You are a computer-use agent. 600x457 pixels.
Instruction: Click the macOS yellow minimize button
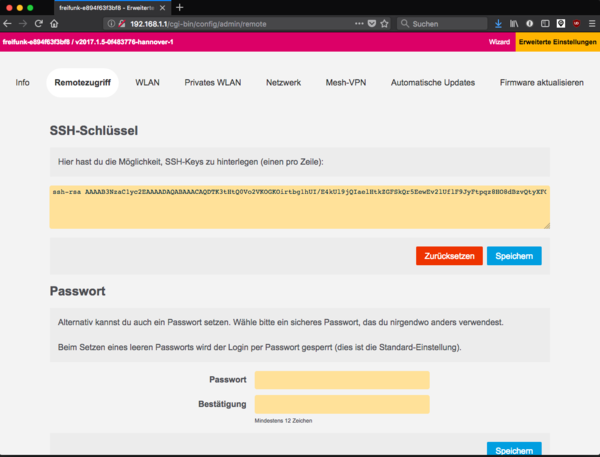[20, 8]
